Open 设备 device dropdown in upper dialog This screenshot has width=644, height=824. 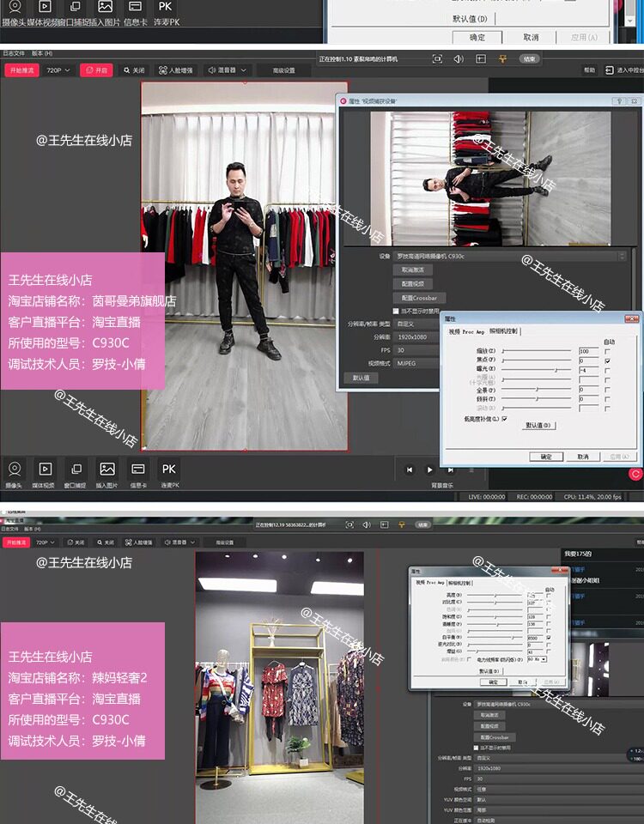click(x=510, y=256)
